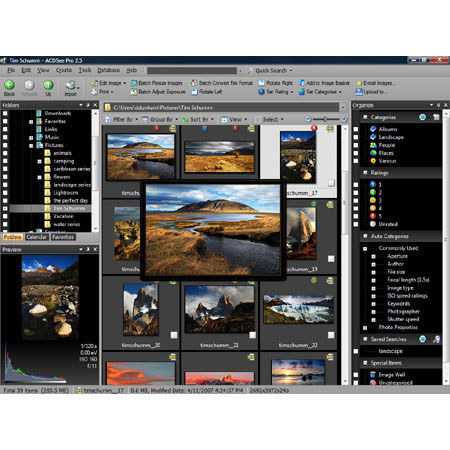Viewport: 450px width, 450px height.
Task: Switch to the Calendar tab
Action: point(37,237)
